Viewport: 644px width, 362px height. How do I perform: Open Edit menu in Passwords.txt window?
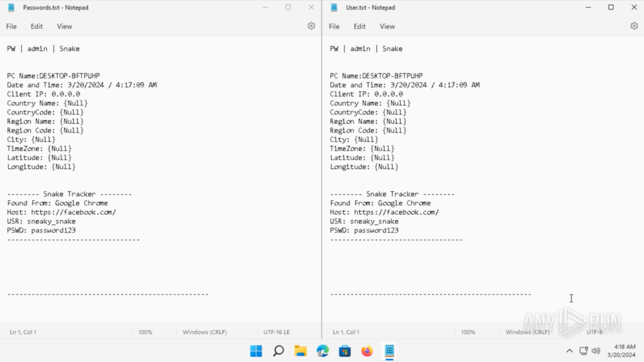(x=36, y=26)
